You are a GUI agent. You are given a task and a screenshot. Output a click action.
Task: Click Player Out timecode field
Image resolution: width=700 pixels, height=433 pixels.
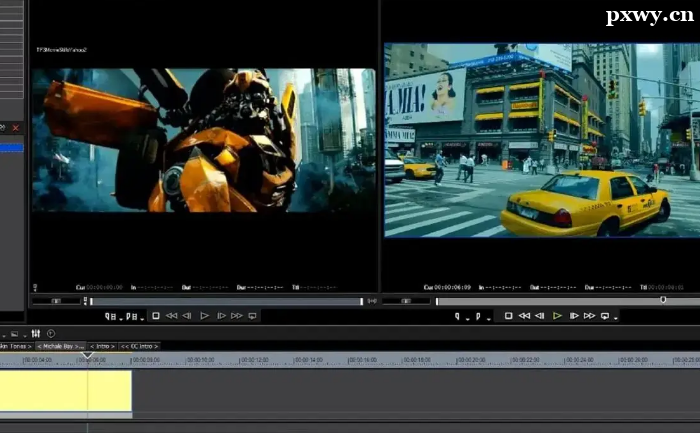(204, 287)
